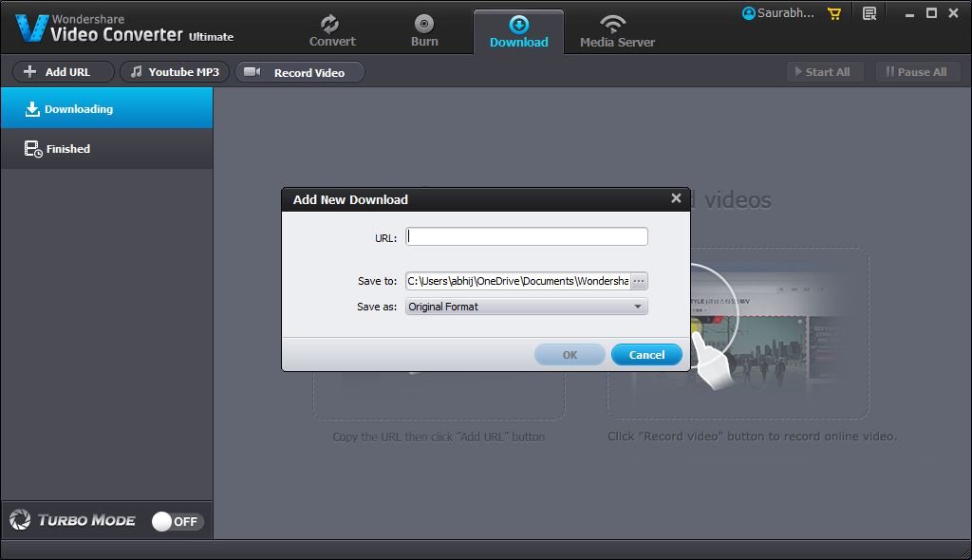Close the Add New Download dialog
Screen dimensions: 972x560
676,197
